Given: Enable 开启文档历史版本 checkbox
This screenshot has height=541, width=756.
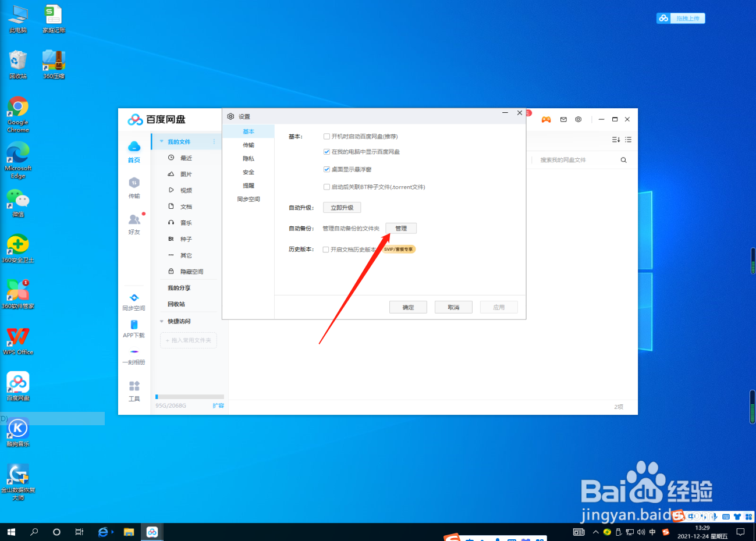Looking at the screenshot, I should tap(326, 250).
